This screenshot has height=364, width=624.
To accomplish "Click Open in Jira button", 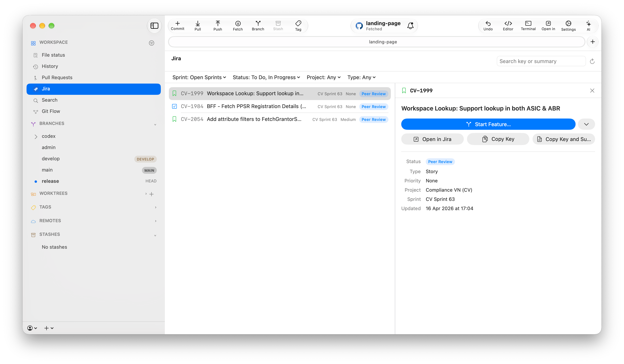I will [x=432, y=139].
